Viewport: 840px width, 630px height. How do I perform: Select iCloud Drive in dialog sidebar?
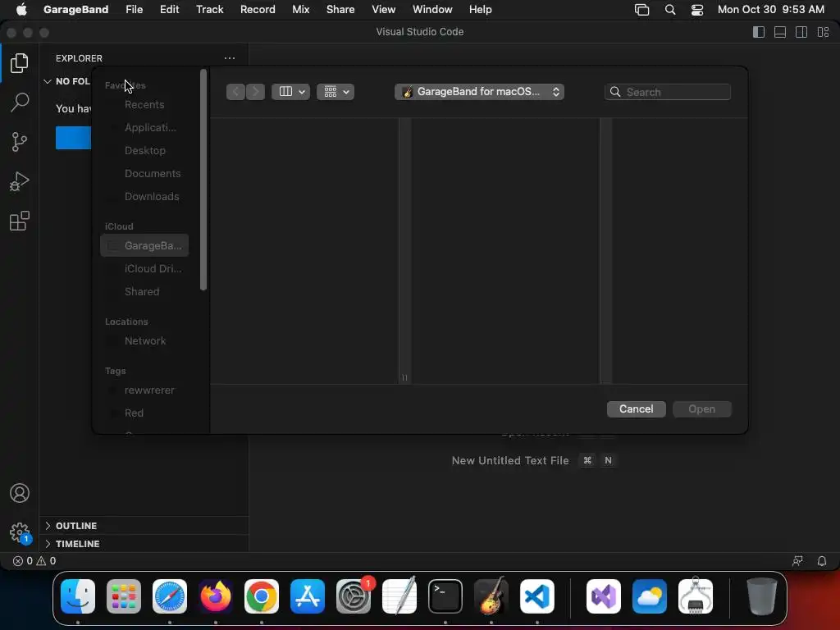click(x=144, y=269)
